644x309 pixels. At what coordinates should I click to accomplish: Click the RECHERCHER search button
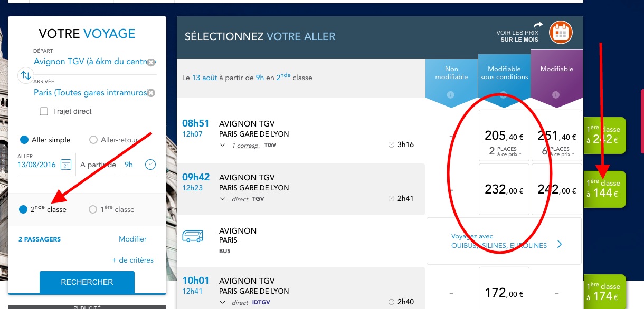point(87,282)
